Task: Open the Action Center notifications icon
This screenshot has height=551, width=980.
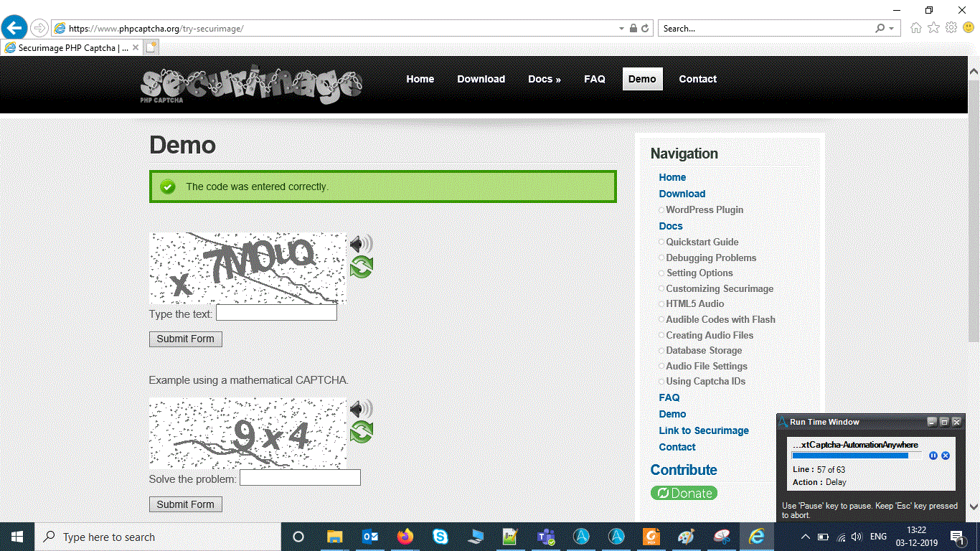Action: (x=957, y=537)
